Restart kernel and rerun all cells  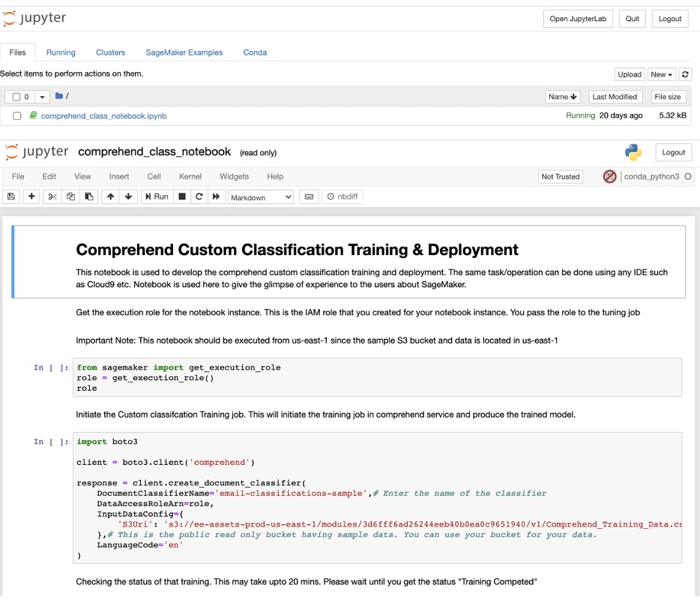coord(216,196)
